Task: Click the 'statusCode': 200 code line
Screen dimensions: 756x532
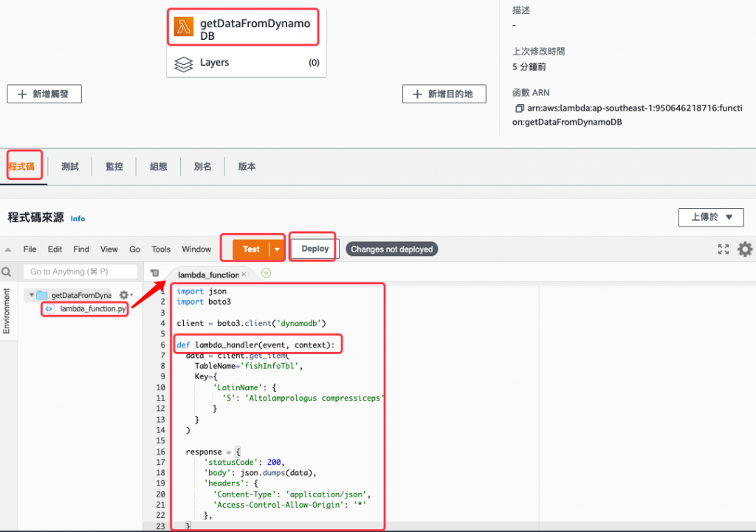Action: point(244,462)
